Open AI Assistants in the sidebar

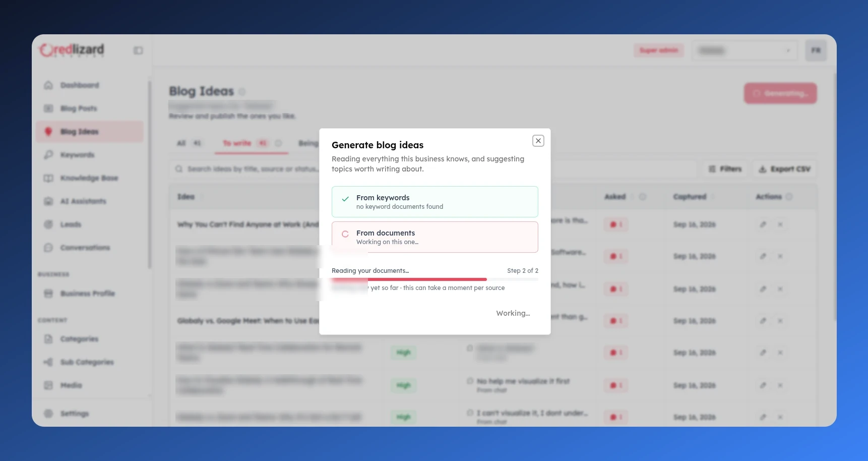[90, 201]
